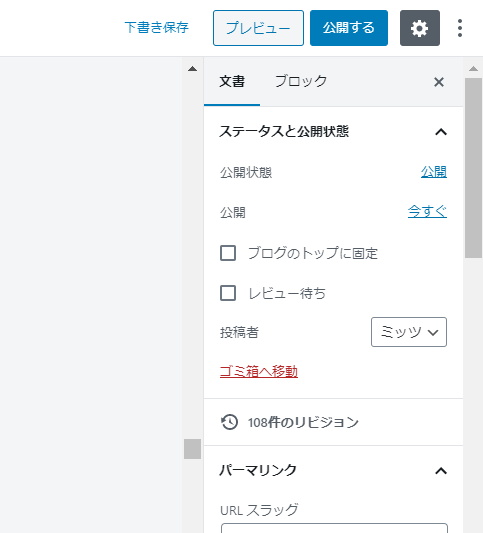The height and width of the screenshot is (533, 483).
Task: Open the three-dot more options menu
Action: tap(460, 28)
